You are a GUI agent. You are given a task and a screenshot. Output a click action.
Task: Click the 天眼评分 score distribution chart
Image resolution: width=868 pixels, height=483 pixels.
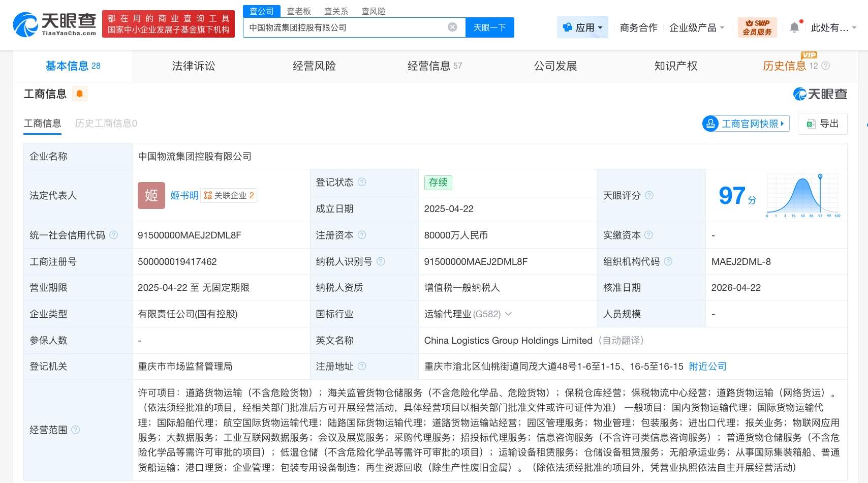coord(803,195)
